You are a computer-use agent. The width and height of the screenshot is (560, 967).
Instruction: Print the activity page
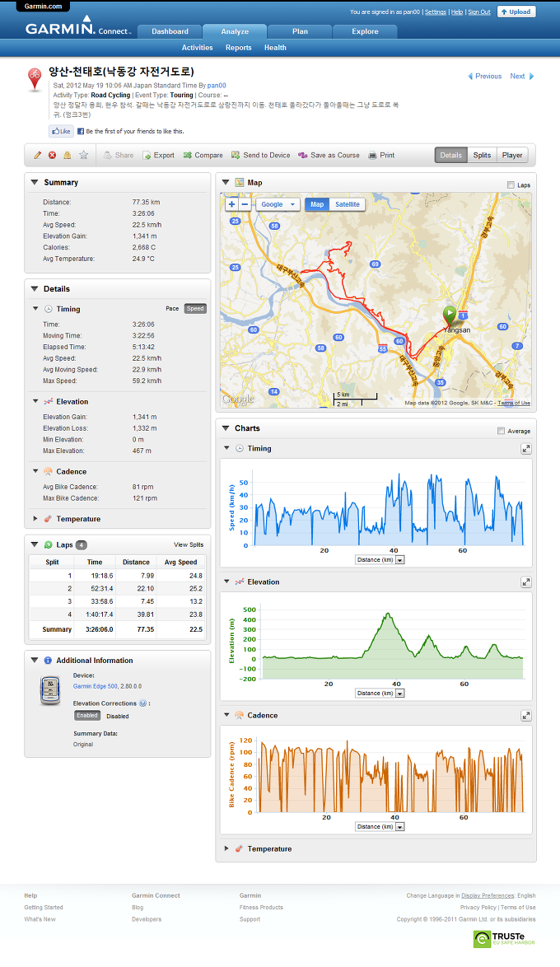pyautogui.click(x=381, y=156)
